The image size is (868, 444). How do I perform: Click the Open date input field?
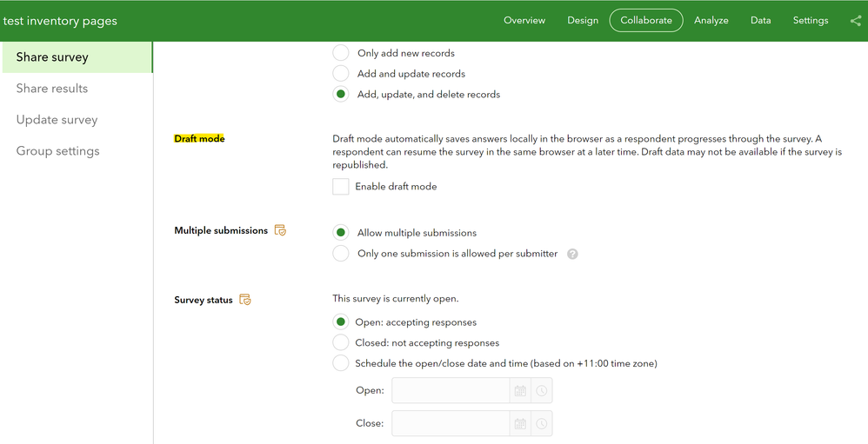(450, 391)
